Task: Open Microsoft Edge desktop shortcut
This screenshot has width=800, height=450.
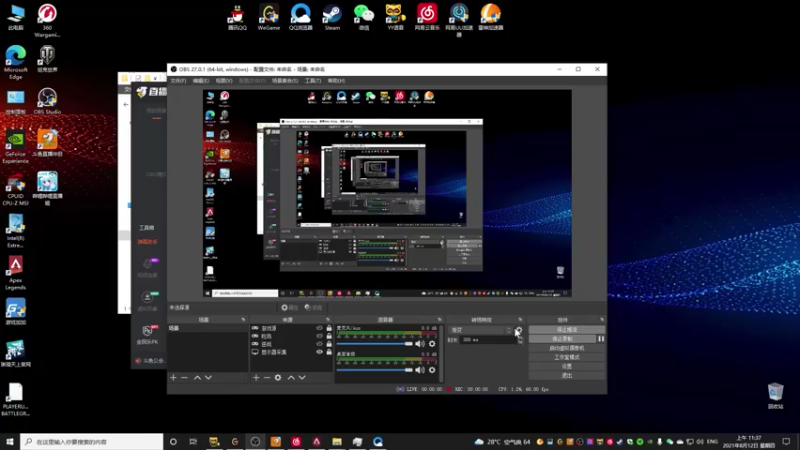Action: tap(15, 62)
